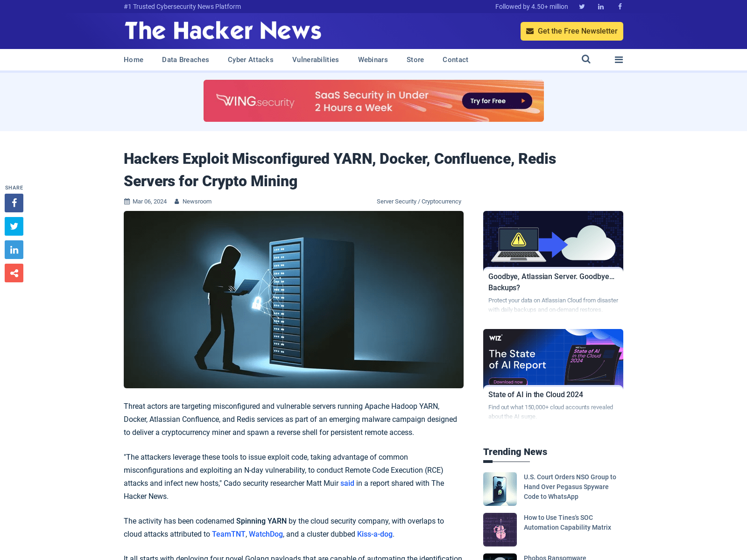Open NSO Group Pegasus trending article
This screenshot has height=560, width=747.
coord(570,487)
